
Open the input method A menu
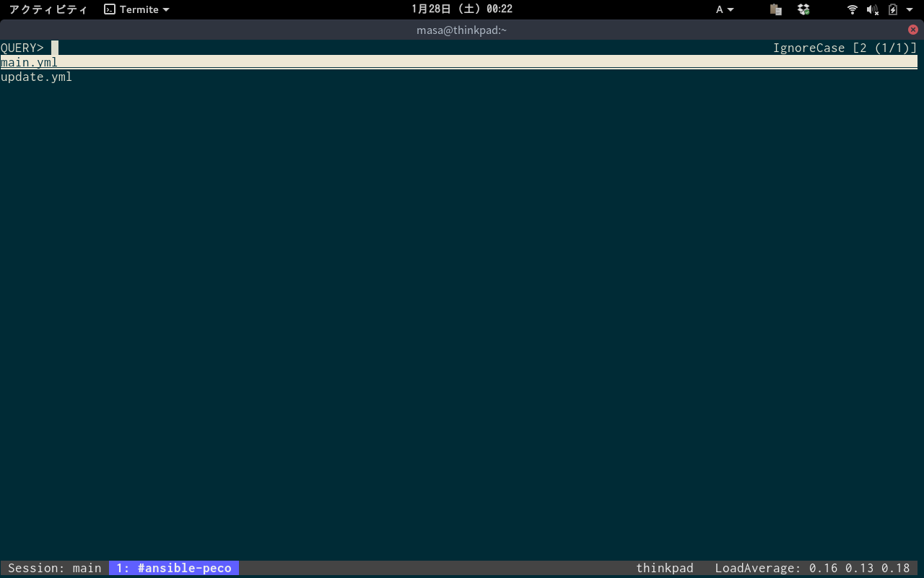click(725, 9)
